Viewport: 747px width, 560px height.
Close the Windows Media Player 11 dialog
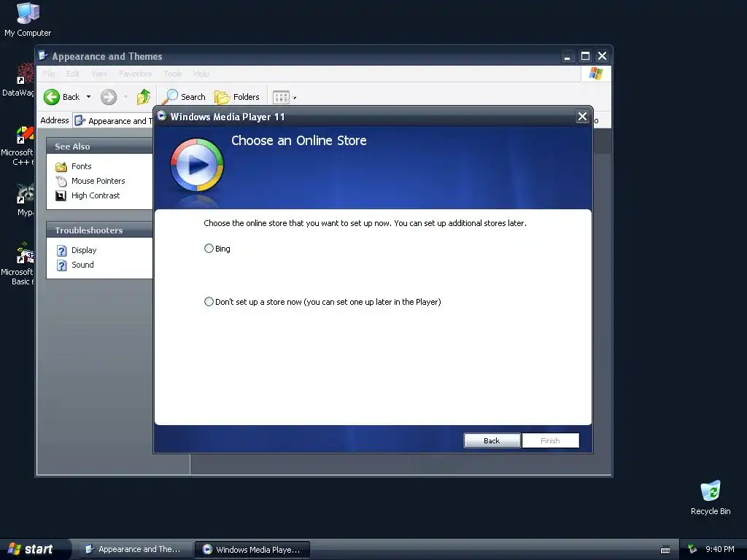582,117
